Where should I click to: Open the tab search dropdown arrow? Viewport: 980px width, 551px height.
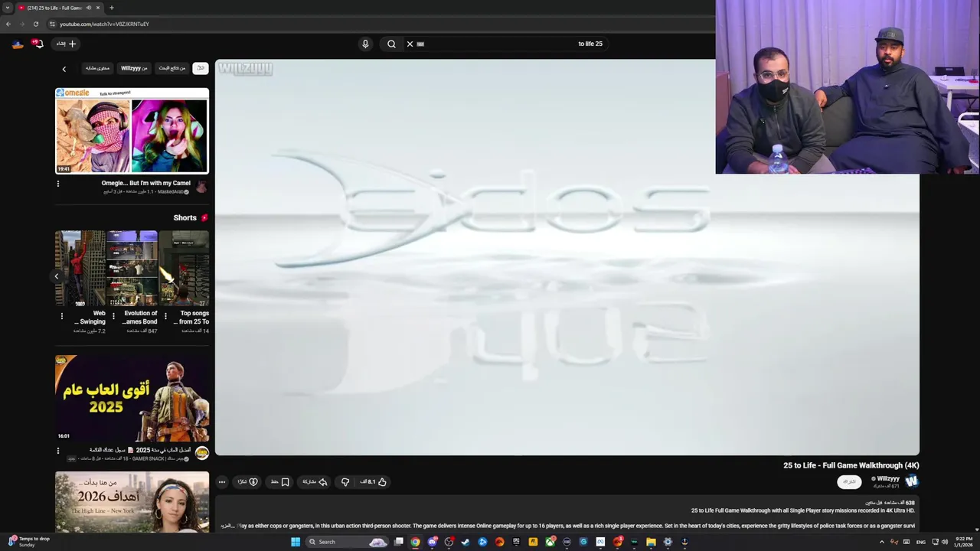pos(8,8)
